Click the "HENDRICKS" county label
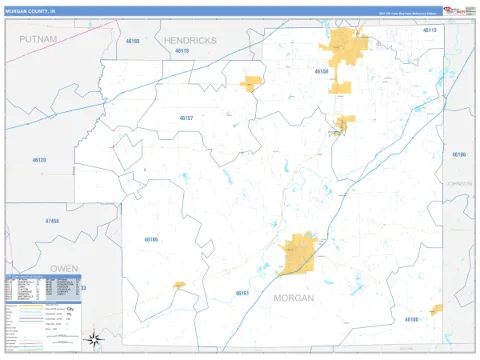 point(190,41)
